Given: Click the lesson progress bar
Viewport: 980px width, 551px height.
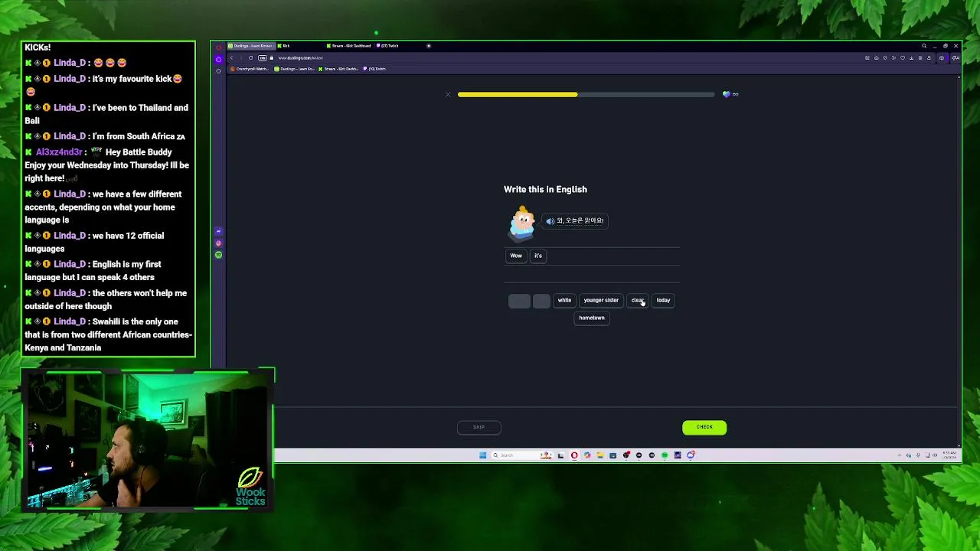Looking at the screenshot, I should [x=586, y=94].
